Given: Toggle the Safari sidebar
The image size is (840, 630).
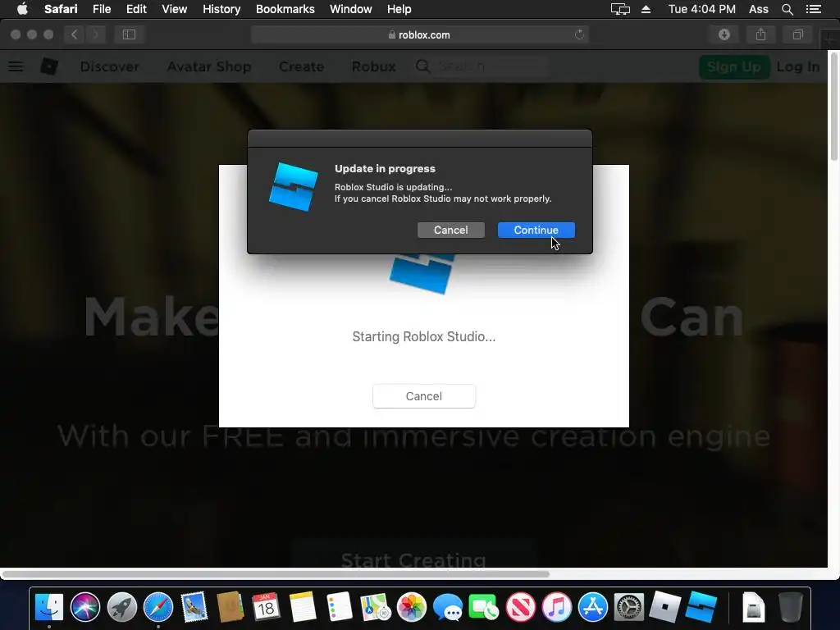Looking at the screenshot, I should click(x=129, y=34).
